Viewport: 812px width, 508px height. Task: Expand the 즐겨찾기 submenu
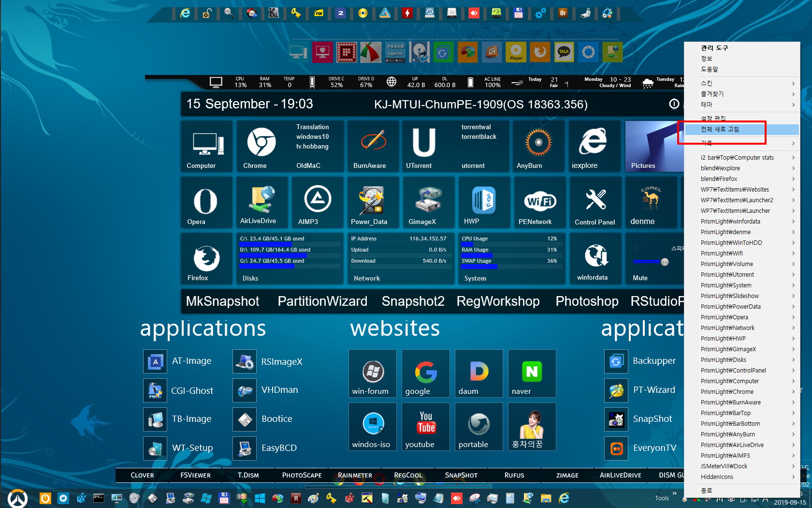click(x=742, y=94)
